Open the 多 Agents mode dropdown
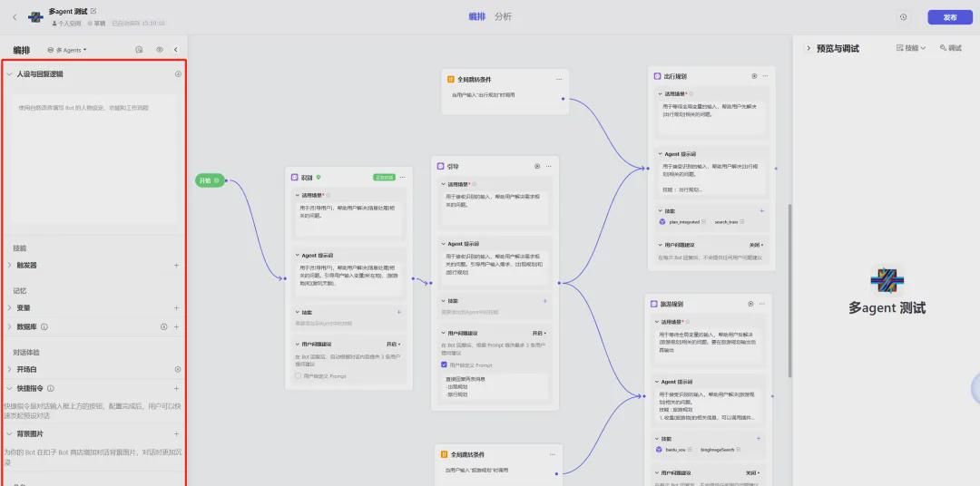 coord(71,50)
